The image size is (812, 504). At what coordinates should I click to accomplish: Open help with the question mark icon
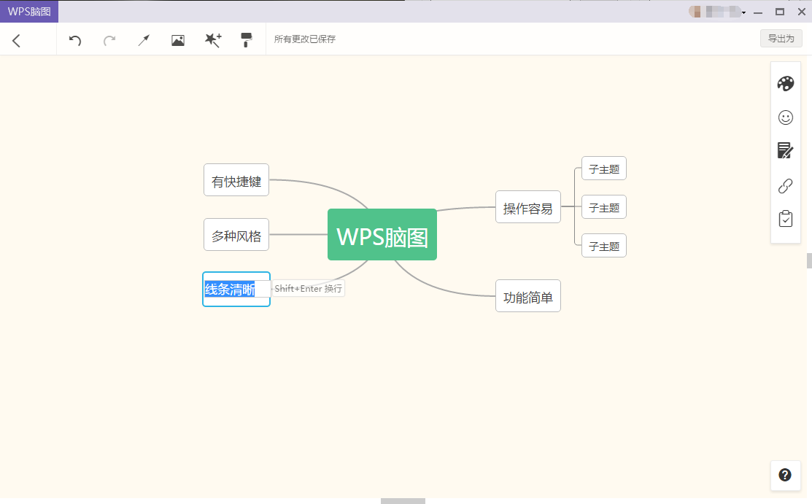pos(785,475)
